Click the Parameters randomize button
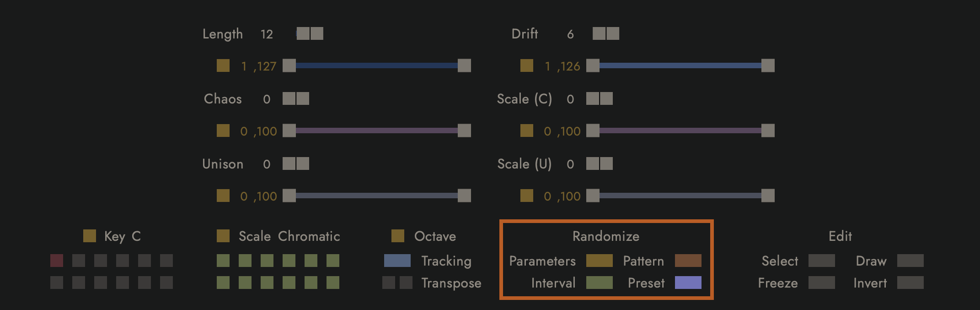The height and width of the screenshot is (310, 980). [x=599, y=261]
